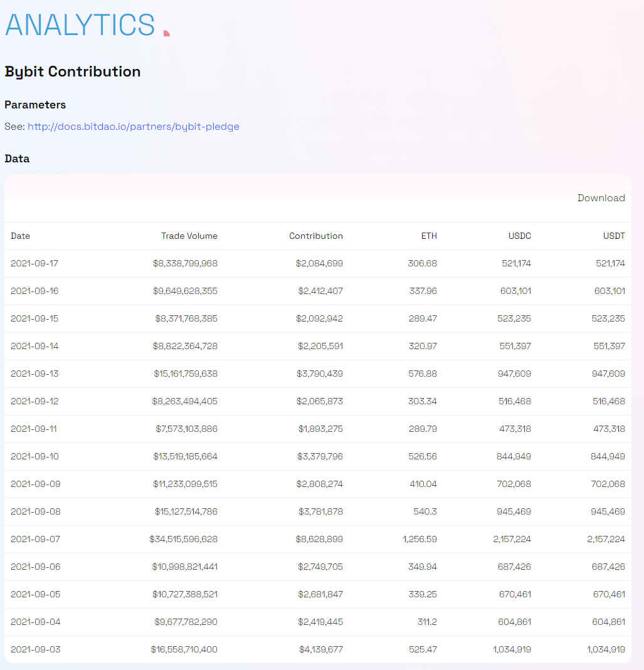This screenshot has height=670, width=644.
Task: Select ETH value 337.96
Action: (423, 291)
